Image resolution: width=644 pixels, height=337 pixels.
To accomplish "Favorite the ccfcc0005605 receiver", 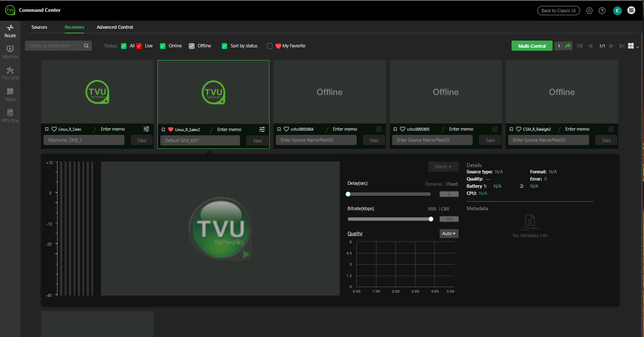I will (x=402, y=129).
